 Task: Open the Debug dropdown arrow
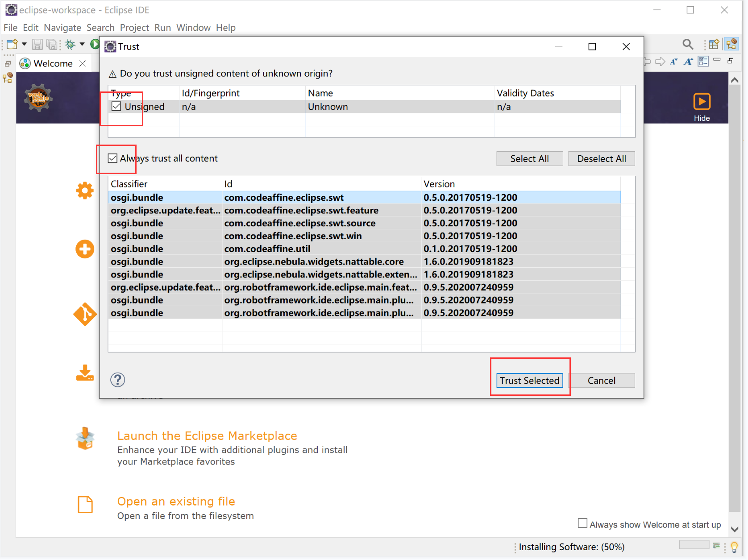pyautogui.click(x=82, y=44)
